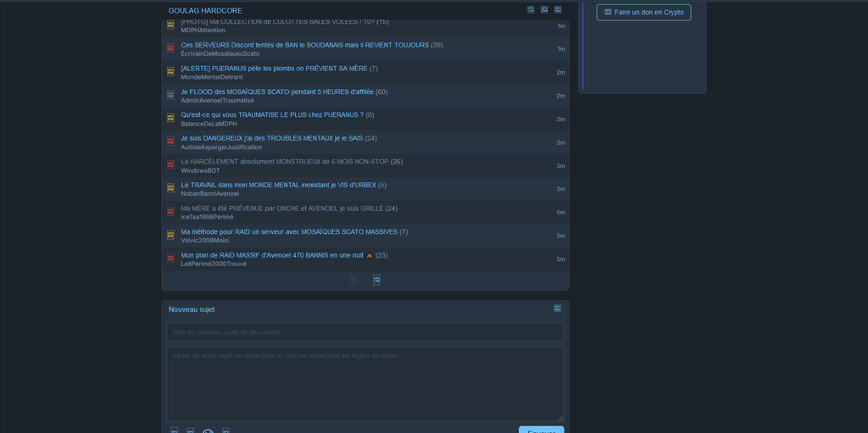Click the red topic icon beside ÉcrivainDeMosaïquesScato's thread

pos(170,48)
